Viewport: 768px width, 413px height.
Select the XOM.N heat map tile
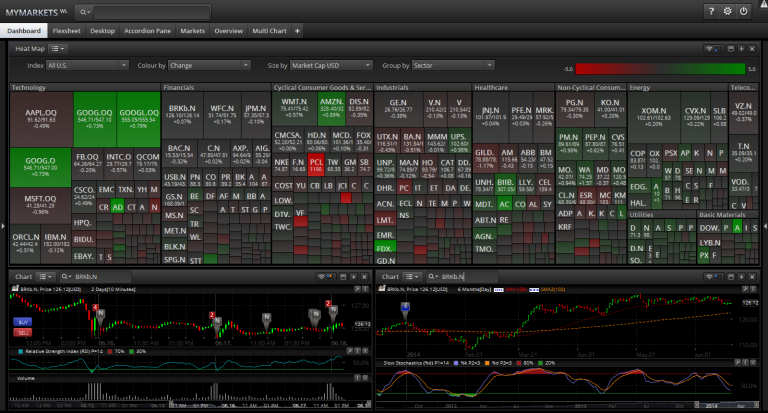(x=653, y=117)
